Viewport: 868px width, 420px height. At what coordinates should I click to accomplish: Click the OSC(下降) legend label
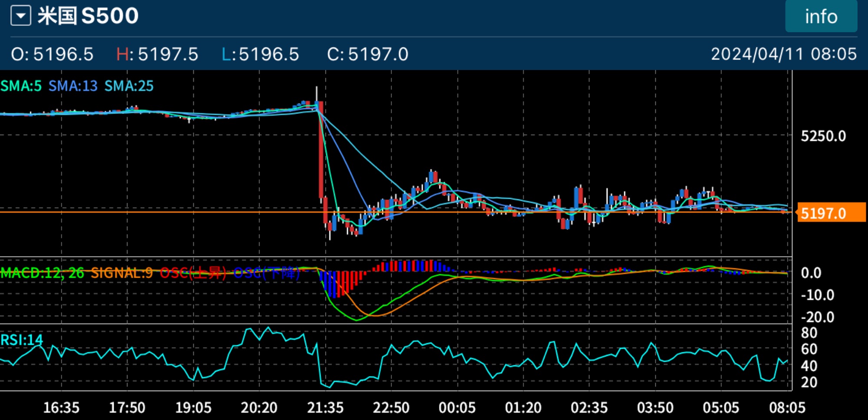click(266, 273)
